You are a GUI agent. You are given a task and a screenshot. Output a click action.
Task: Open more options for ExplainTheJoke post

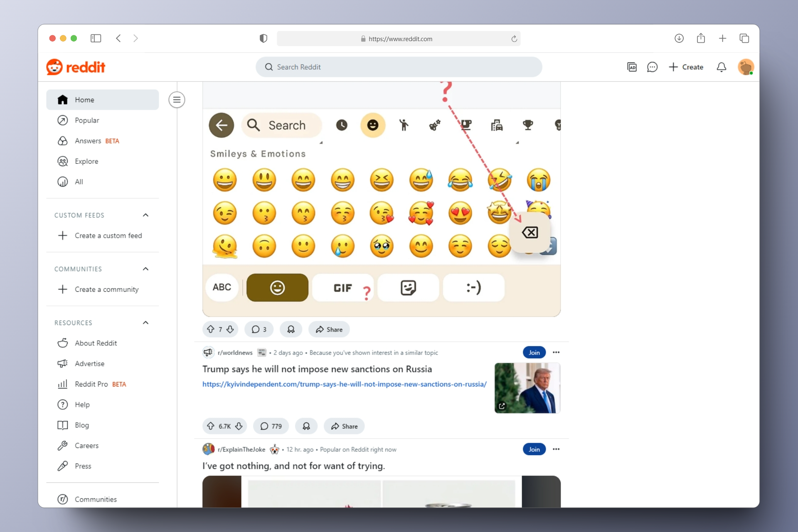[556, 449]
